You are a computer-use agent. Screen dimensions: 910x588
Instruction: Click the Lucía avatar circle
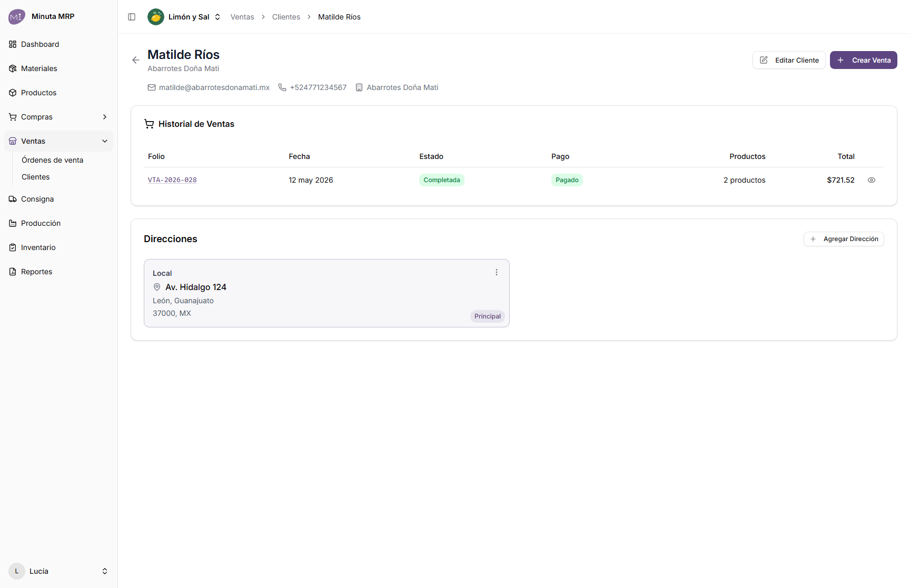[x=17, y=571]
